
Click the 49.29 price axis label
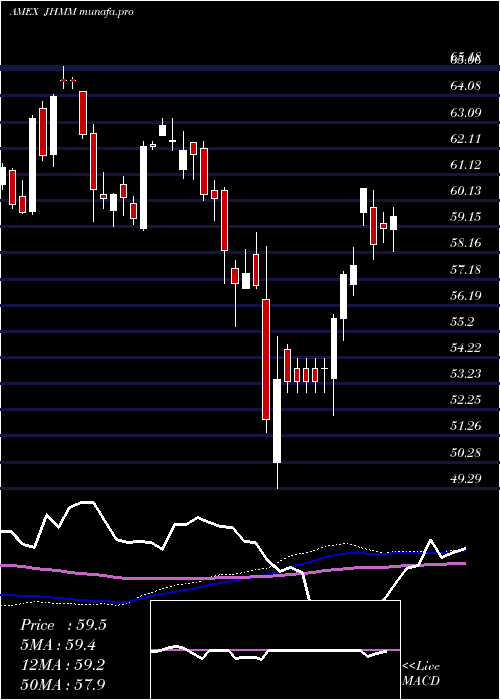(x=466, y=479)
